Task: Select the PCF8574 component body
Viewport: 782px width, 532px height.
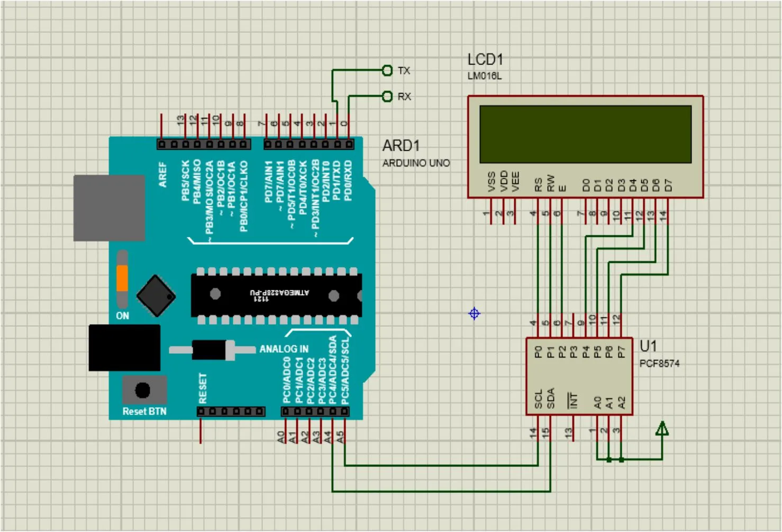Action: [x=579, y=376]
